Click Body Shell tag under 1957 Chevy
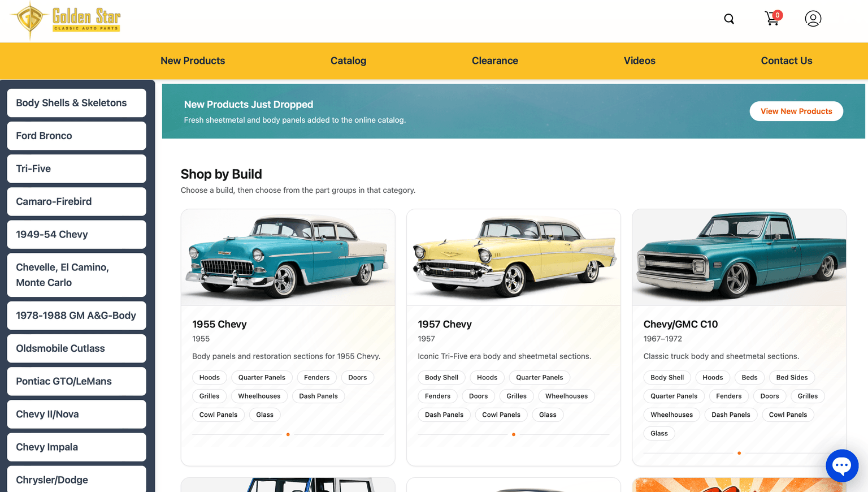 (x=441, y=378)
